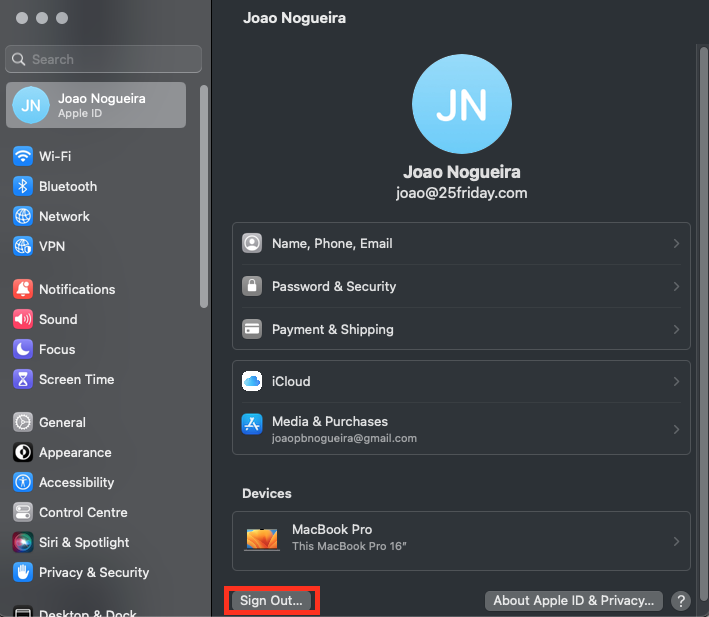Open help with the question mark button
The height and width of the screenshot is (617, 709).
[x=681, y=601]
